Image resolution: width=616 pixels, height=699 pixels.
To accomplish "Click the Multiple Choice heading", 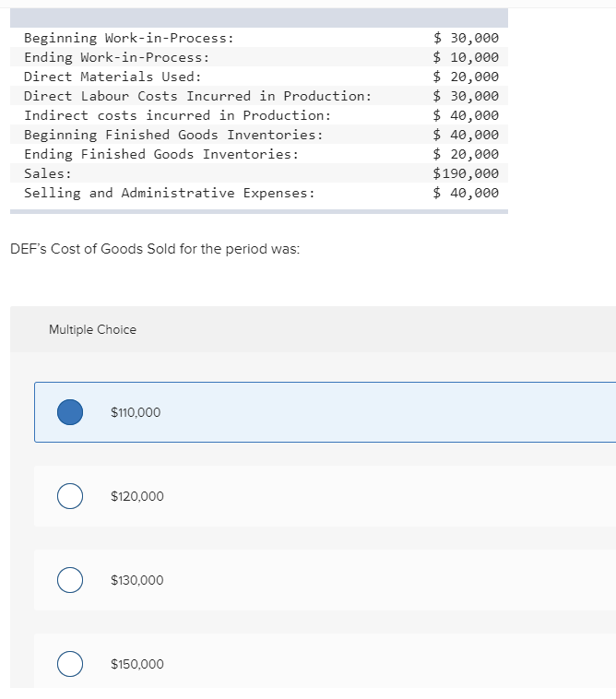I will (92, 329).
